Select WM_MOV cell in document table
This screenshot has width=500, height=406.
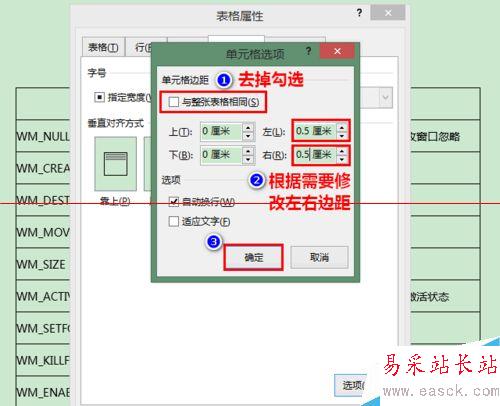click(x=43, y=232)
